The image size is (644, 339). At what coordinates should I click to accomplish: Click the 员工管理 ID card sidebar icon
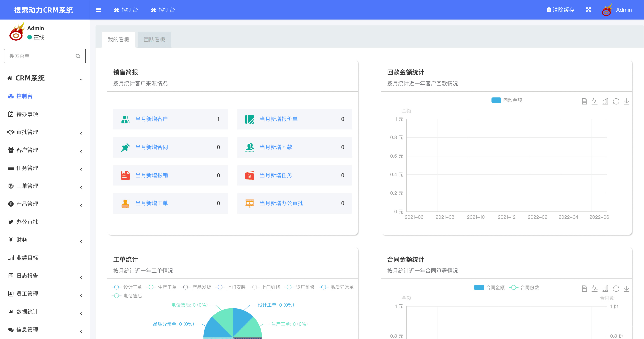pyautogui.click(x=11, y=294)
